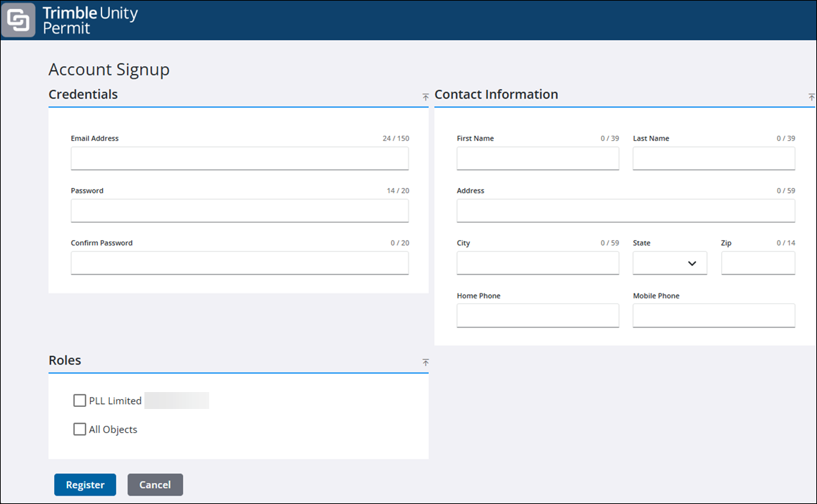
Task: Click into the Password field
Action: click(239, 210)
